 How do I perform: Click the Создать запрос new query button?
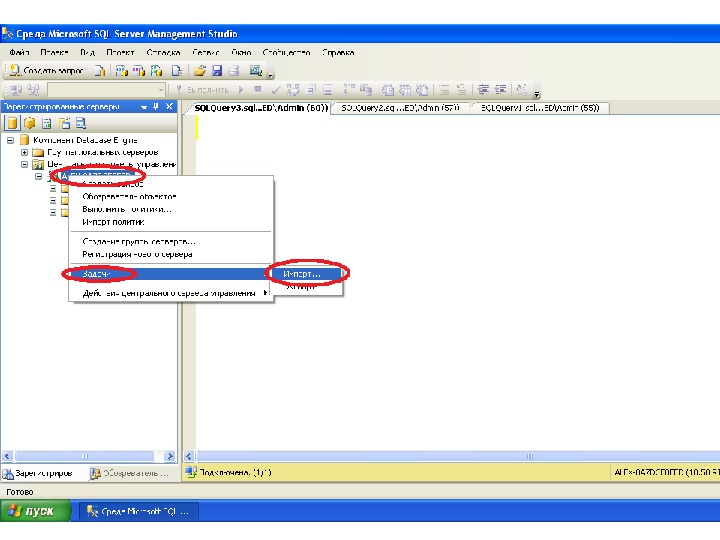coord(46,71)
